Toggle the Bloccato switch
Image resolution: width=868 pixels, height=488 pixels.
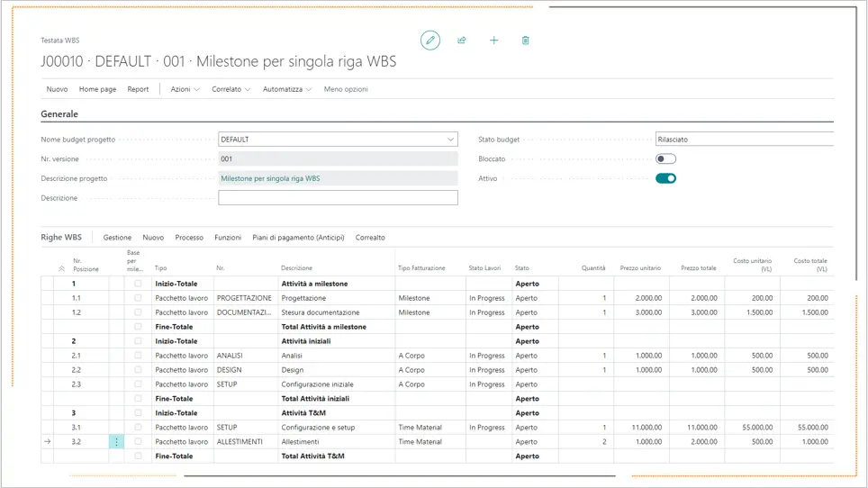coord(665,158)
